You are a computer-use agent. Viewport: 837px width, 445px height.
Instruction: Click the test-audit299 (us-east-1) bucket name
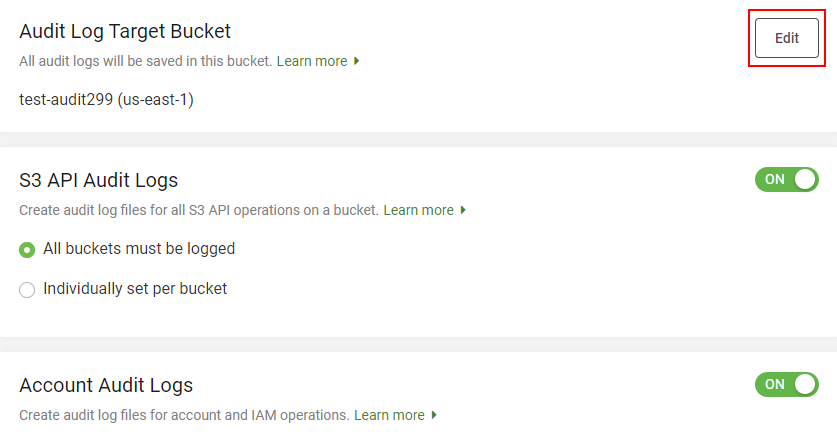[106, 100]
